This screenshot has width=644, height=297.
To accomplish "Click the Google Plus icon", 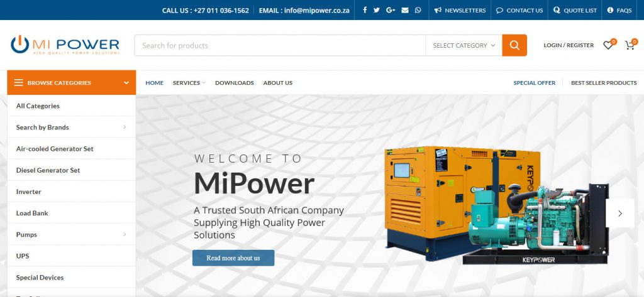I will tap(391, 10).
